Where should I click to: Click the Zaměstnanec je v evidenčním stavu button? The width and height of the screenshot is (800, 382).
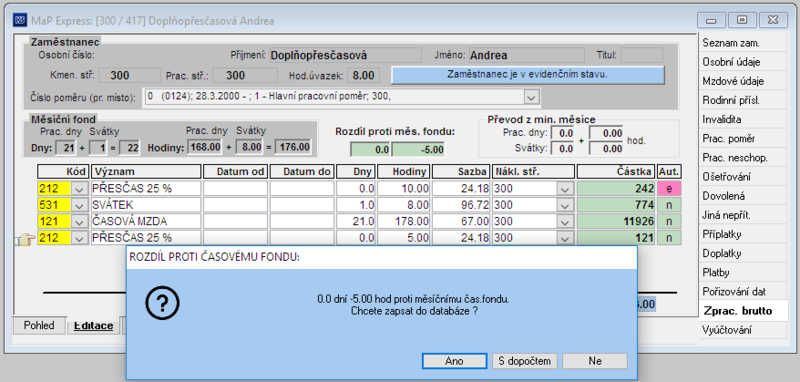tap(528, 74)
